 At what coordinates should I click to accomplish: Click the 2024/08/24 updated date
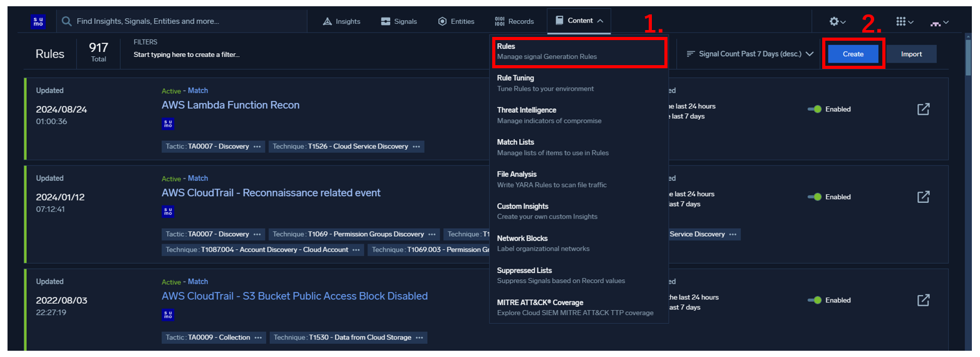pyautogui.click(x=61, y=109)
